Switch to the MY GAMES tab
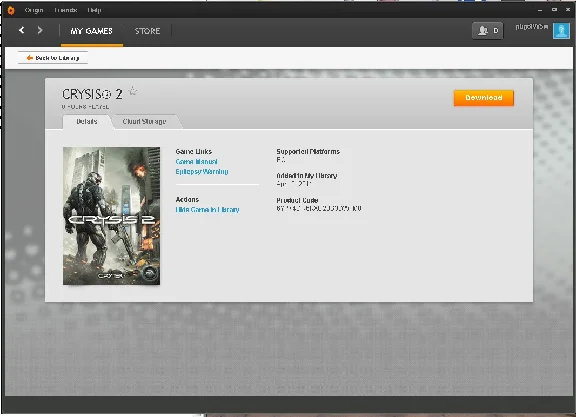This screenshot has width=576, height=417. coord(91,31)
